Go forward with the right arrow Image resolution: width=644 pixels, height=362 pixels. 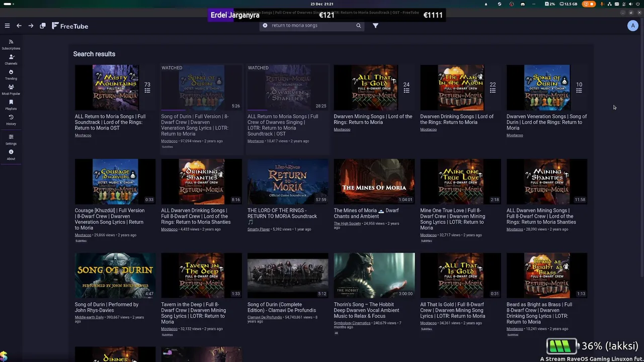31,26
